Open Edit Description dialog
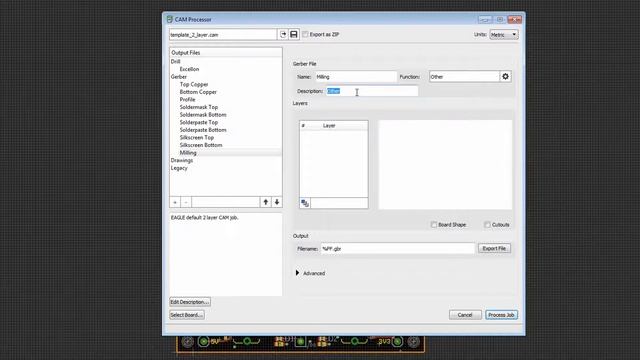The image size is (640, 360). [190, 302]
